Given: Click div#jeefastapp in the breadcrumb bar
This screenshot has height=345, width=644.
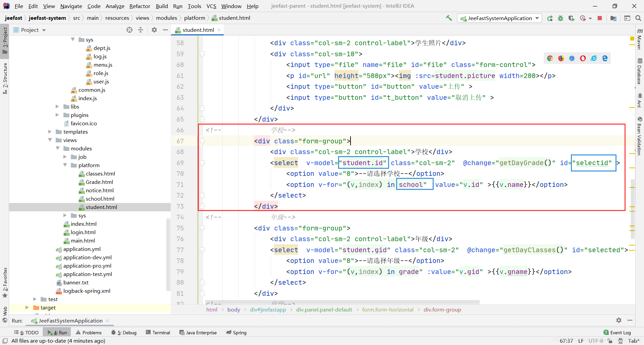Looking at the screenshot, I should pyautogui.click(x=268, y=310).
